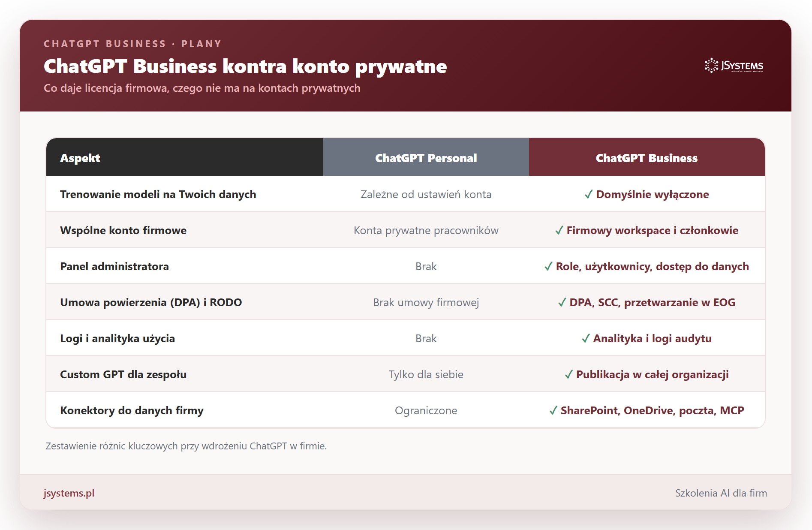Click checkmark next to 'SharePoint, OneDrive'

553,411
